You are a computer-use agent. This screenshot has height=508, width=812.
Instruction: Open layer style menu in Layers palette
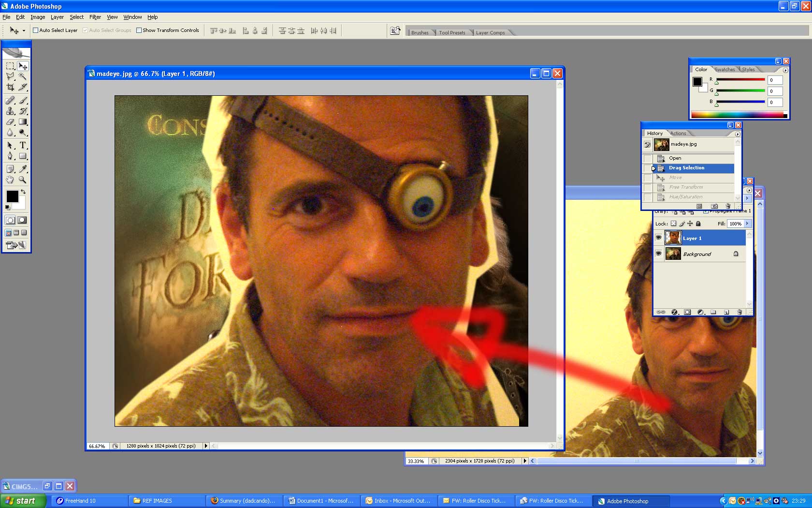[674, 312]
